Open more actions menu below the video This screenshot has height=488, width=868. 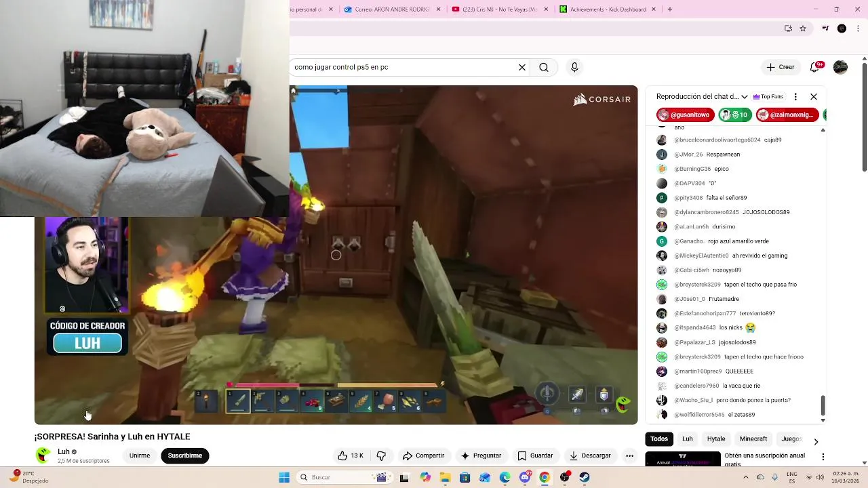pyautogui.click(x=629, y=455)
